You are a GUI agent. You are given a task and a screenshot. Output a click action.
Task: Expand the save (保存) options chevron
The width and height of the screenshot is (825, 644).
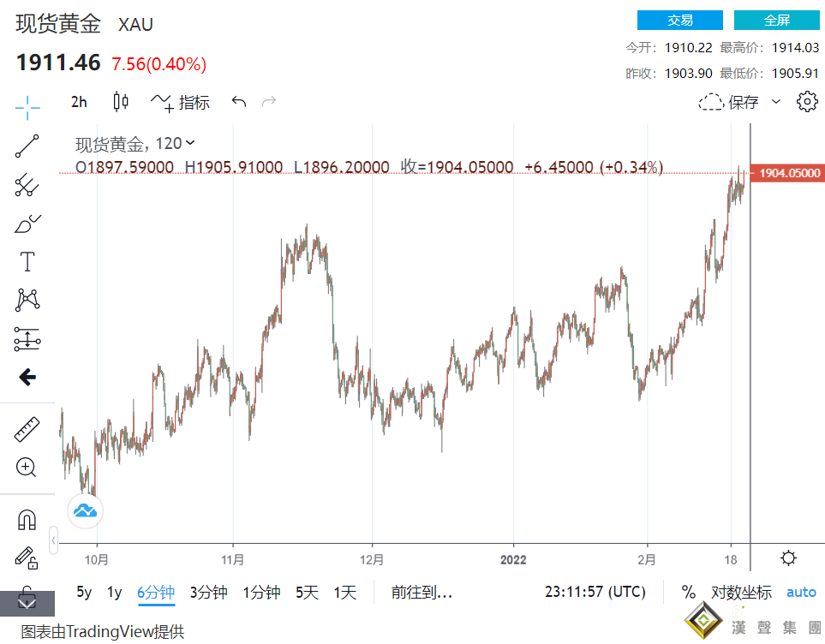(x=775, y=101)
